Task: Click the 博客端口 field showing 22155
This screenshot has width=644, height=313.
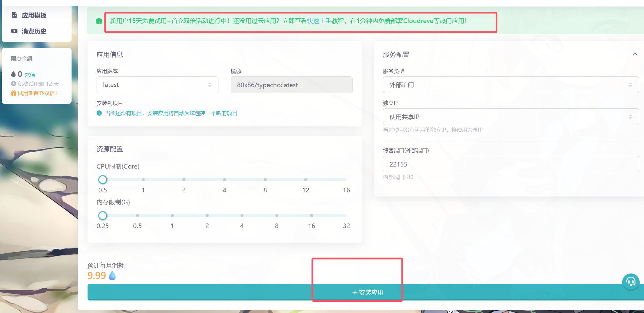Action: click(x=511, y=164)
